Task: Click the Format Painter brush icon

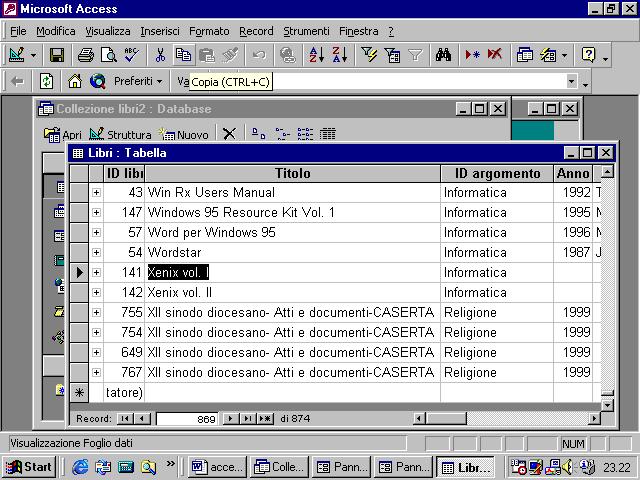Action: (x=230, y=55)
